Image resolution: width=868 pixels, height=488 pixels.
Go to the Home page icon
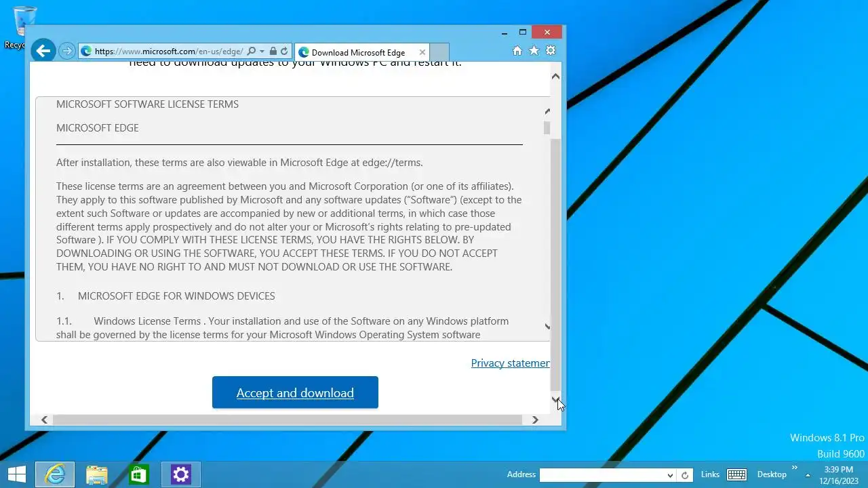click(x=517, y=51)
